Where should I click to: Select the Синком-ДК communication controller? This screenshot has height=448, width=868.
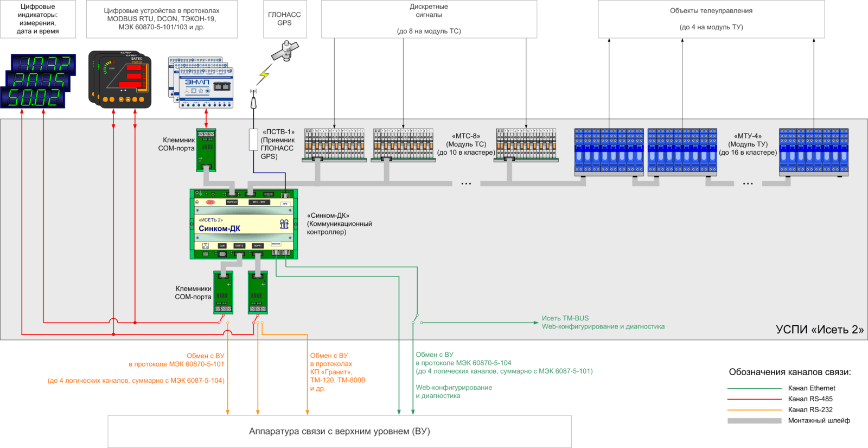click(244, 224)
